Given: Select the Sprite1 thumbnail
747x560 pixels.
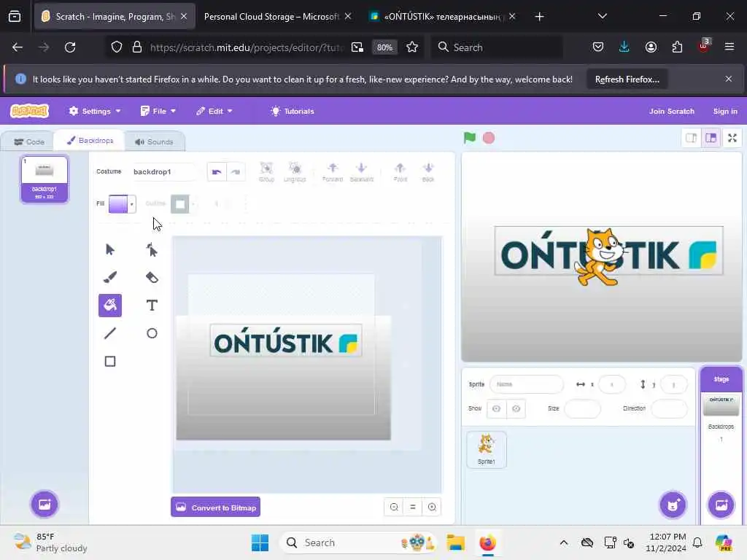Looking at the screenshot, I should [x=487, y=449].
